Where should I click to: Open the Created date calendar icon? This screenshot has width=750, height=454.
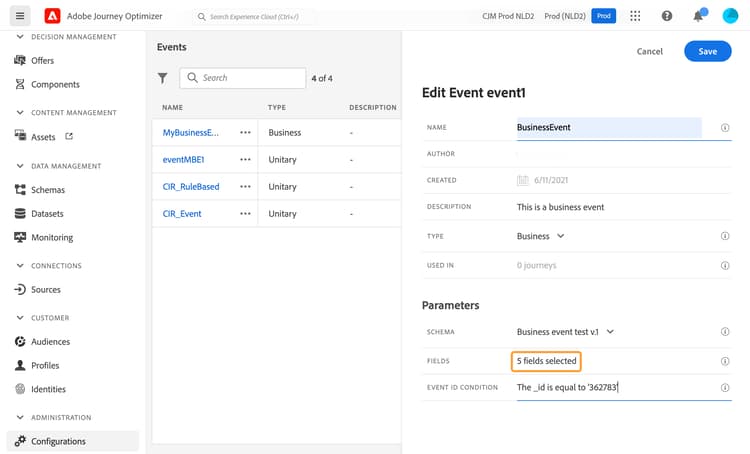pyautogui.click(x=523, y=181)
